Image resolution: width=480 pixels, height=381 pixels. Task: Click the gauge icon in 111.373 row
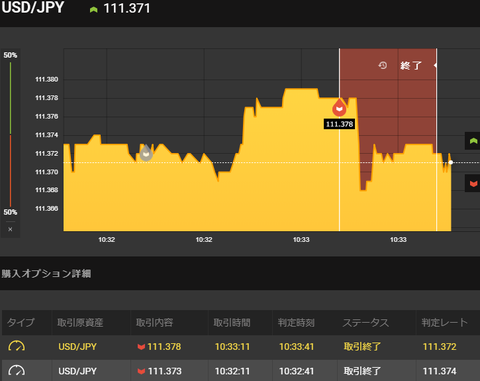(x=16, y=371)
